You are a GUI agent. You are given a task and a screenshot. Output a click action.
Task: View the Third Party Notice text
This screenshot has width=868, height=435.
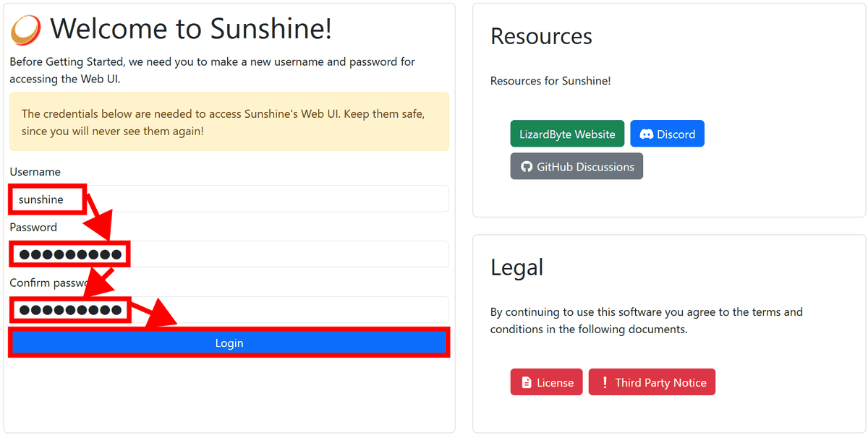(x=660, y=383)
